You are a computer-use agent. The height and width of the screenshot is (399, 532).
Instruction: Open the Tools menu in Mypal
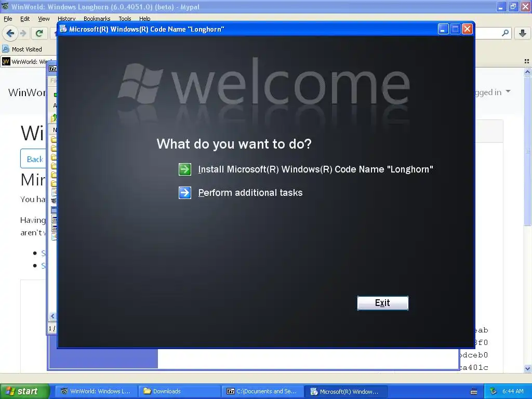click(125, 19)
